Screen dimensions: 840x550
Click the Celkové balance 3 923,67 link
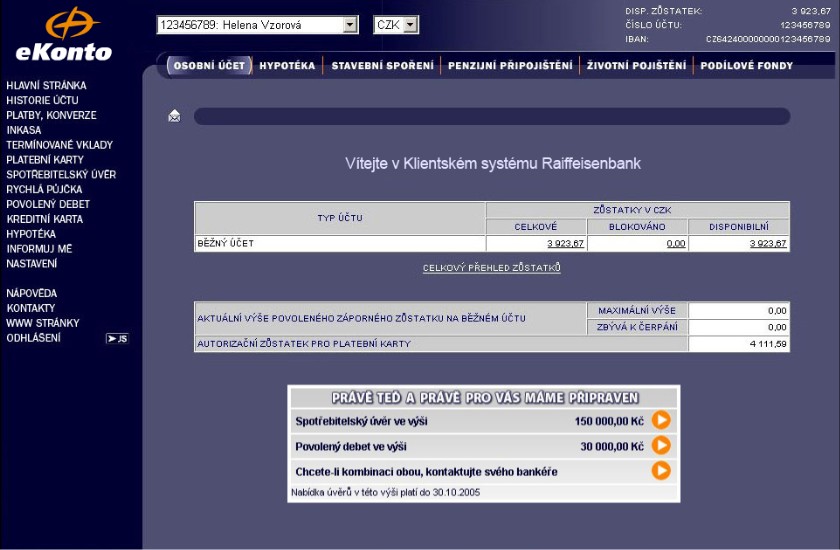565,243
